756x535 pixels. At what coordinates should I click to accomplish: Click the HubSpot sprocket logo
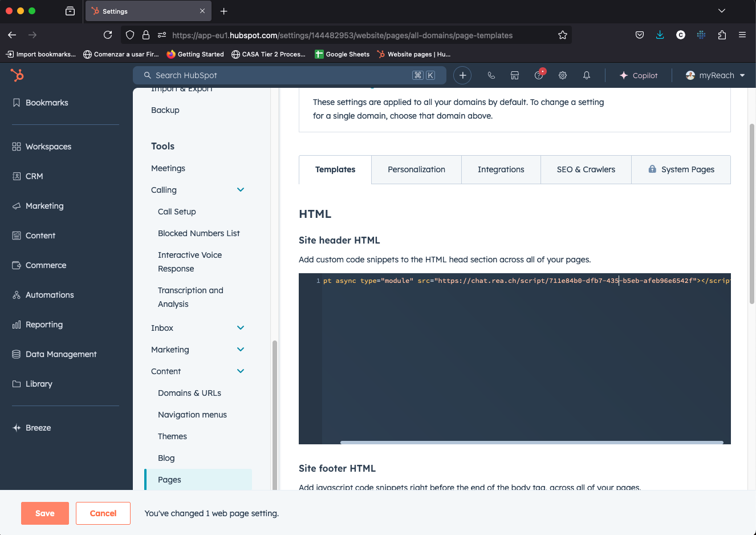pyautogui.click(x=17, y=75)
